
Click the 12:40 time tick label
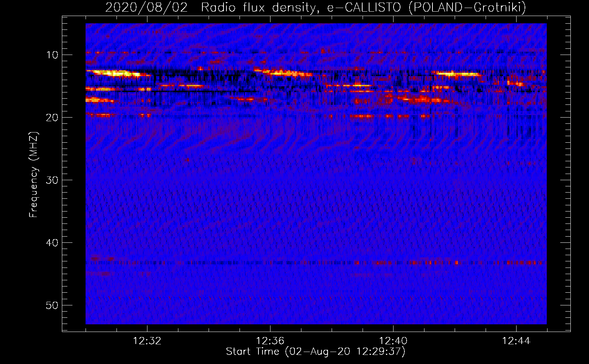[x=393, y=341]
